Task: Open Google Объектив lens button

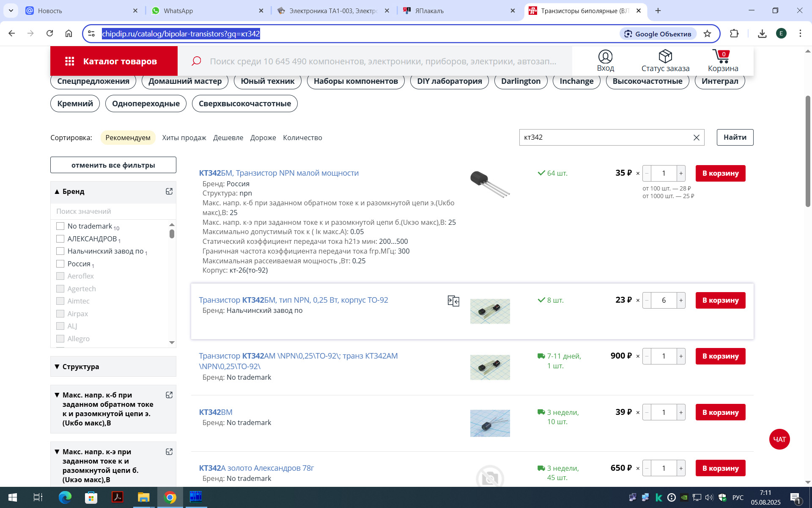Action: point(658,34)
